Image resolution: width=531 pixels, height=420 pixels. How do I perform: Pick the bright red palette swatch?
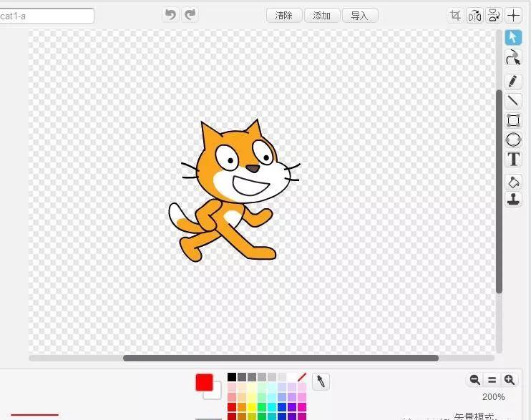(x=232, y=407)
